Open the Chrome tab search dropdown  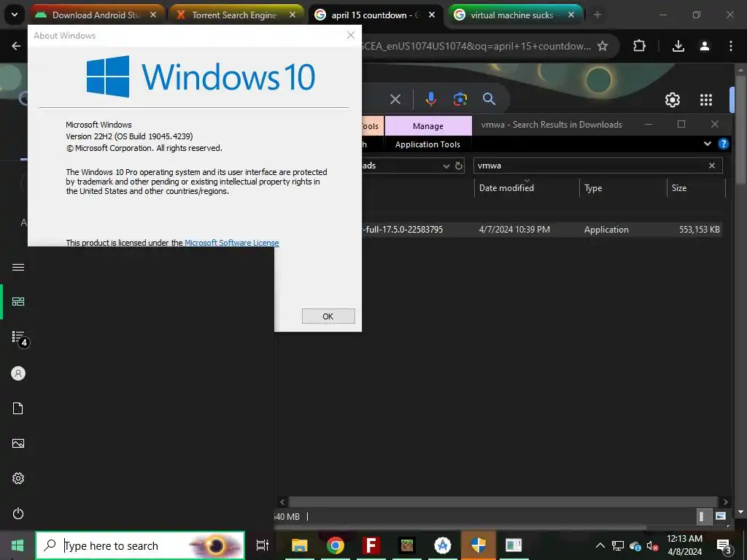(x=15, y=15)
